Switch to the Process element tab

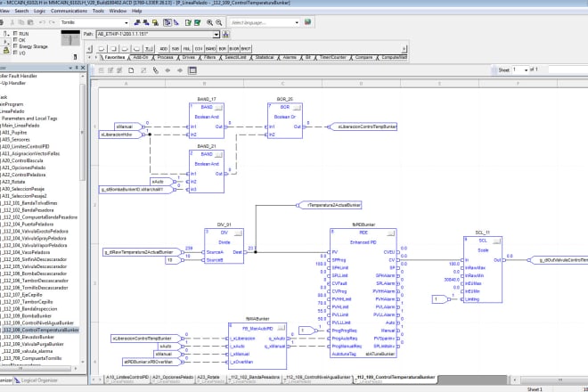click(165, 57)
